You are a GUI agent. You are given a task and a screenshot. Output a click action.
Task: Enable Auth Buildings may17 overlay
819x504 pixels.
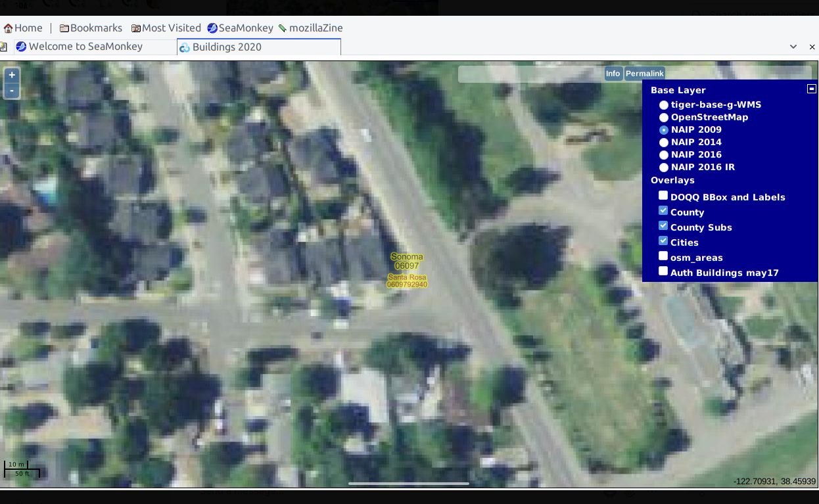(x=663, y=271)
